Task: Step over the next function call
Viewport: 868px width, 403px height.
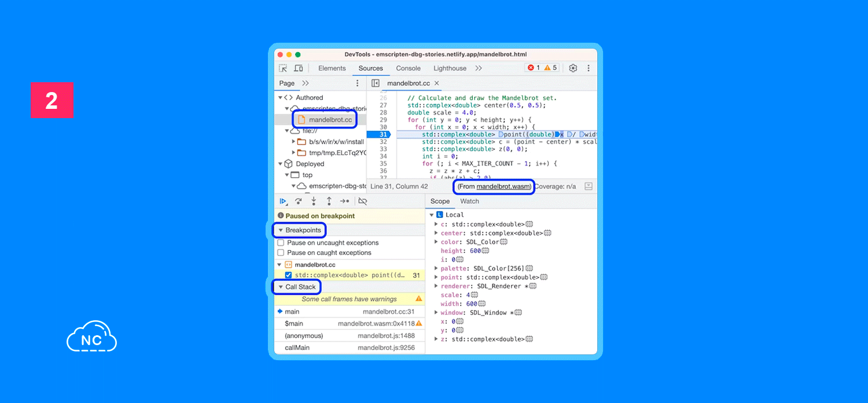Action: coord(298,201)
